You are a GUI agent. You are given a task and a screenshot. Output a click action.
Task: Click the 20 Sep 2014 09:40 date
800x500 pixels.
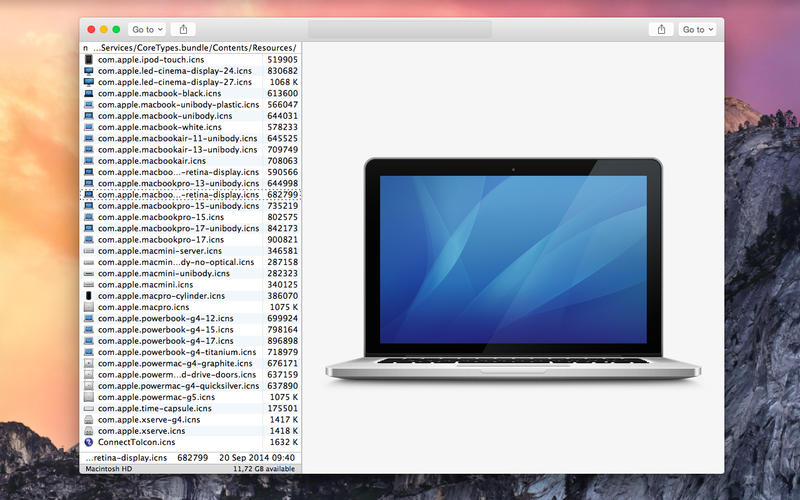click(257, 458)
